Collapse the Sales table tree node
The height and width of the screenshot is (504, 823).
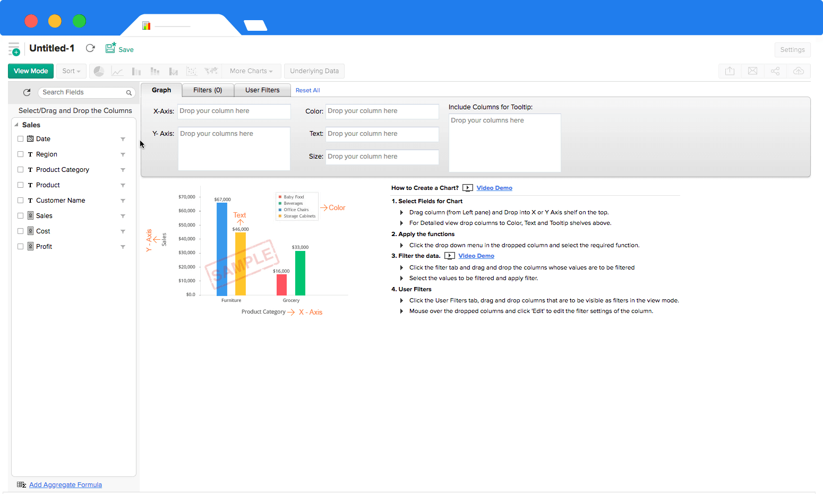coord(16,125)
